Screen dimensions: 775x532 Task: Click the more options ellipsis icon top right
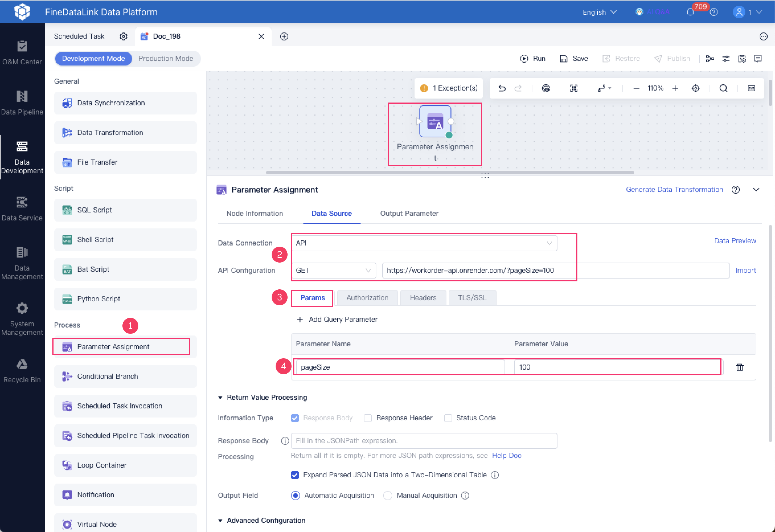tap(763, 36)
